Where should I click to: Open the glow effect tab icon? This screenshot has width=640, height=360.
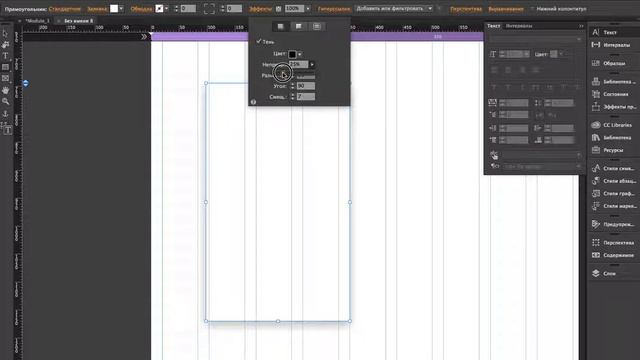[x=317, y=26]
